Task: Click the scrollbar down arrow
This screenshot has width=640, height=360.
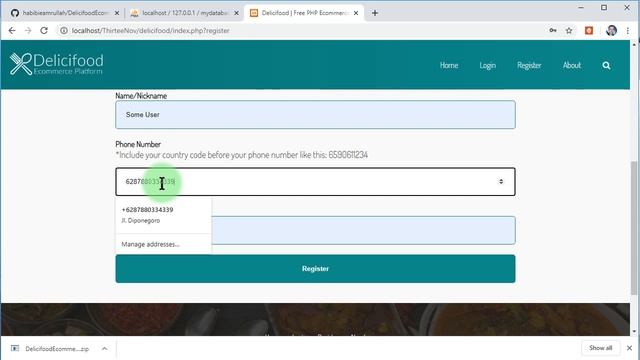Action: (x=634, y=331)
